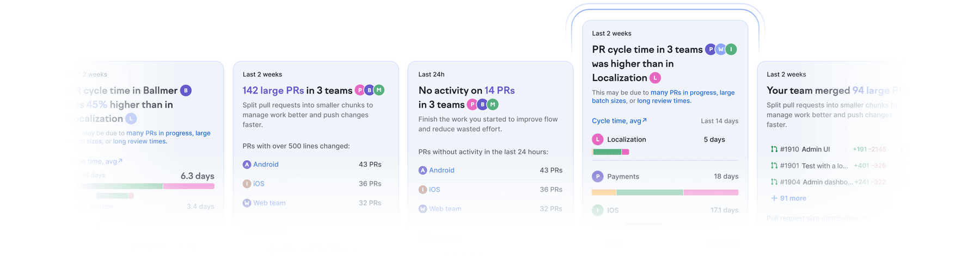The width and height of the screenshot is (980, 256).
Task: Expand the '91 more' pull requests list
Action: coord(788,198)
